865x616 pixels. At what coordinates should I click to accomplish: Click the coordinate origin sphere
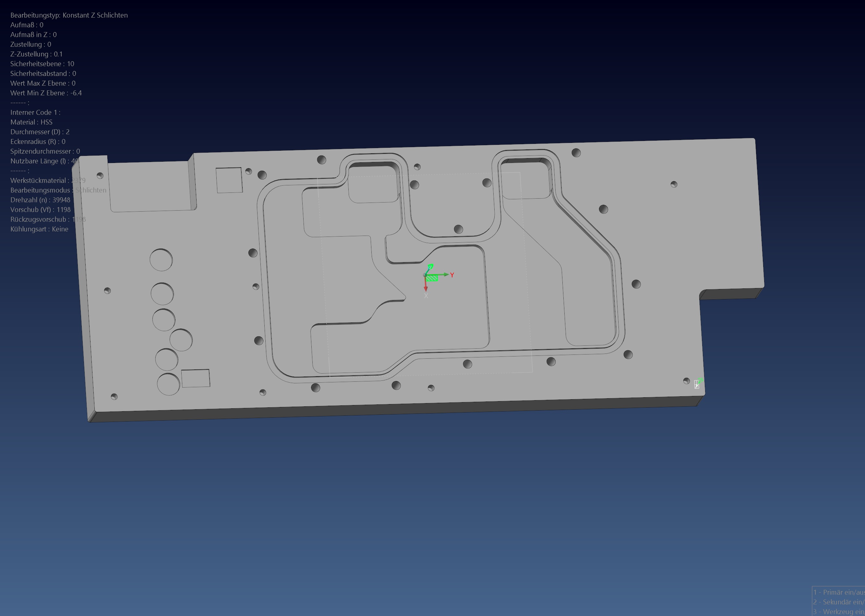425,274
